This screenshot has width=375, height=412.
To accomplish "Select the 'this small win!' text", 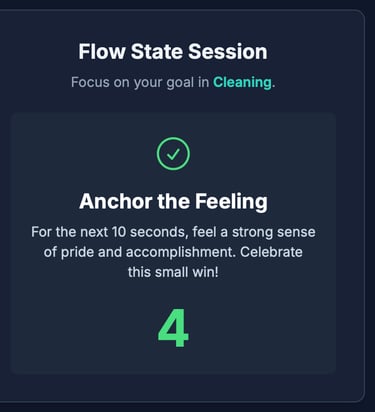I will (x=173, y=272).
